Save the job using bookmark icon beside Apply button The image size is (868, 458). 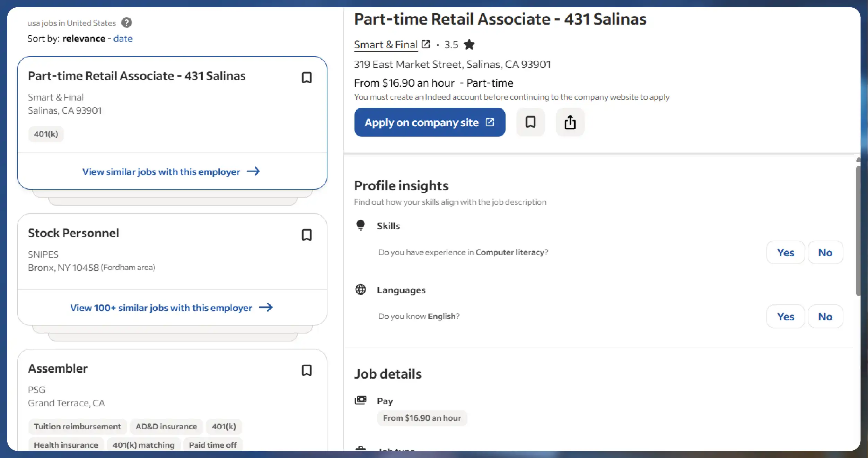pos(531,122)
